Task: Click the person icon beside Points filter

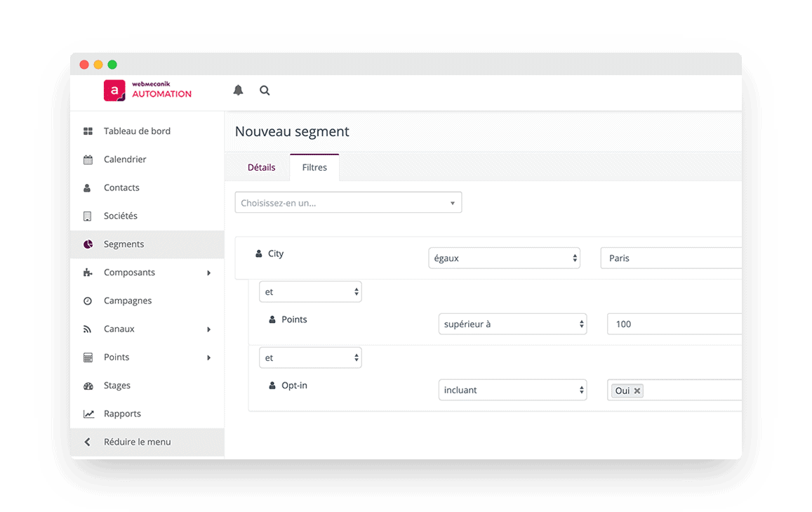Action: 272,320
